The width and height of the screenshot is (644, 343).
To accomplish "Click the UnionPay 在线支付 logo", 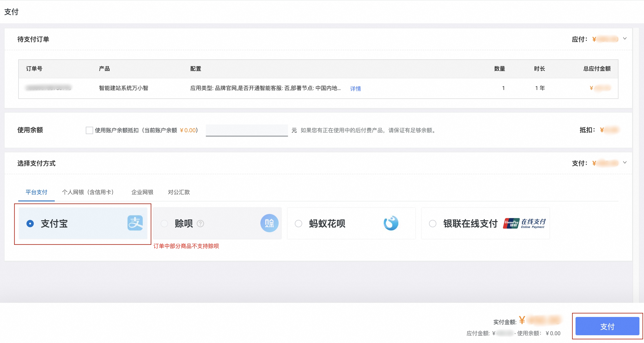I will point(524,223).
